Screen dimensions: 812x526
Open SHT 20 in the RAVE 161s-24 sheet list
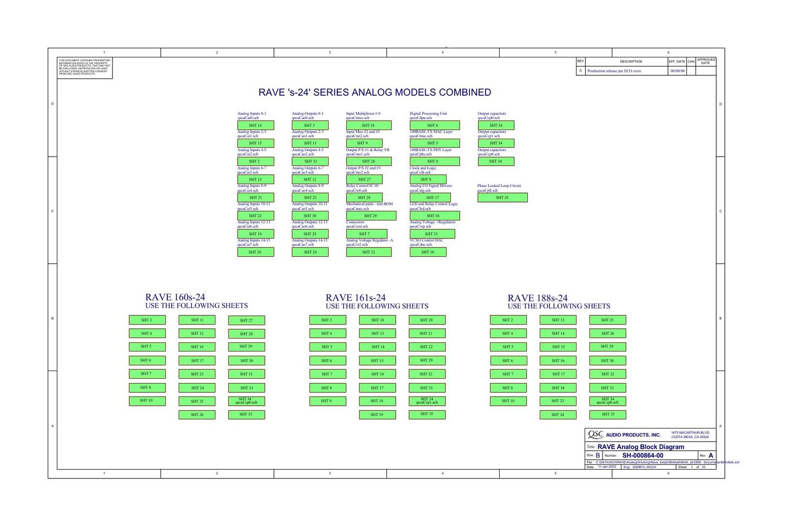click(x=427, y=320)
